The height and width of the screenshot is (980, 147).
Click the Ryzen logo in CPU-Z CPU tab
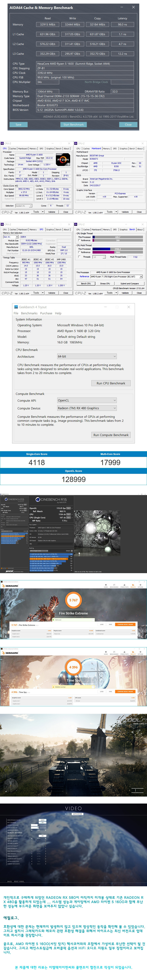(x=63, y=159)
